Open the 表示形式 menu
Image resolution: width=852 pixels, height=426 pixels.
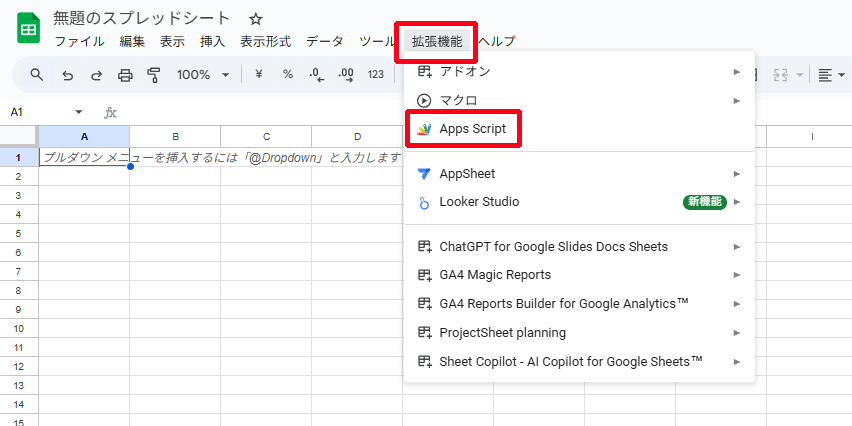266,41
